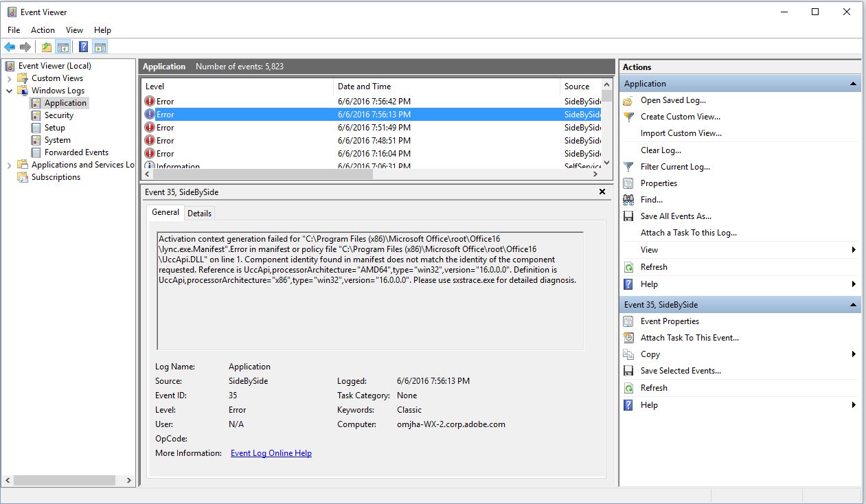The image size is (866, 504).
Task: Open the View submenu arrow in Actions
Action: [854, 250]
